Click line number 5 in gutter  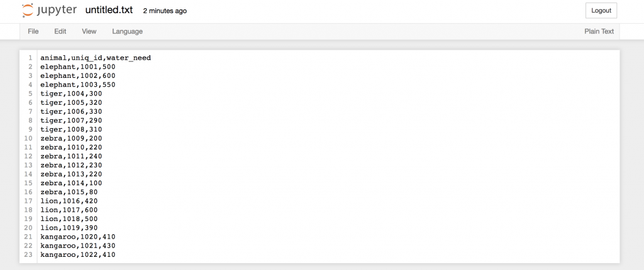pyautogui.click(x=30, y=94)
